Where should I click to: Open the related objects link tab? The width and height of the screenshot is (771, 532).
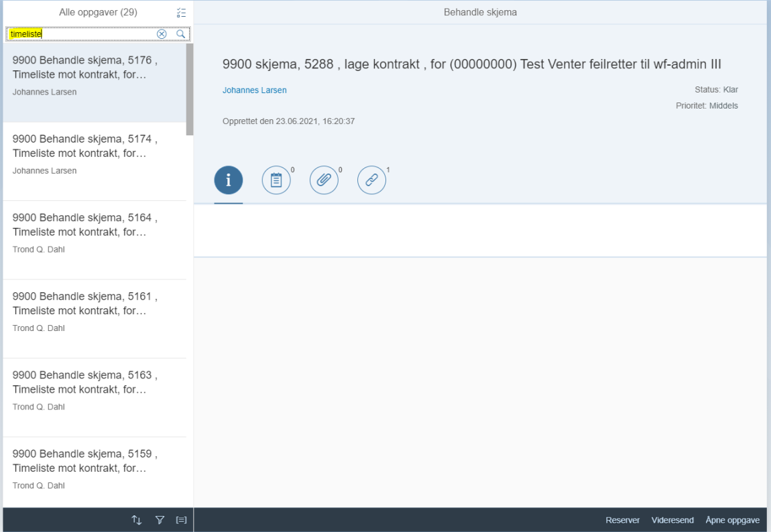click(371, 180)
